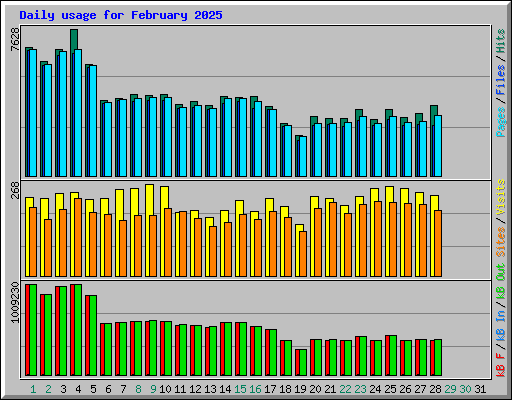Select the 7628 hits axis value
512x400 pixels.
(15, 40)
